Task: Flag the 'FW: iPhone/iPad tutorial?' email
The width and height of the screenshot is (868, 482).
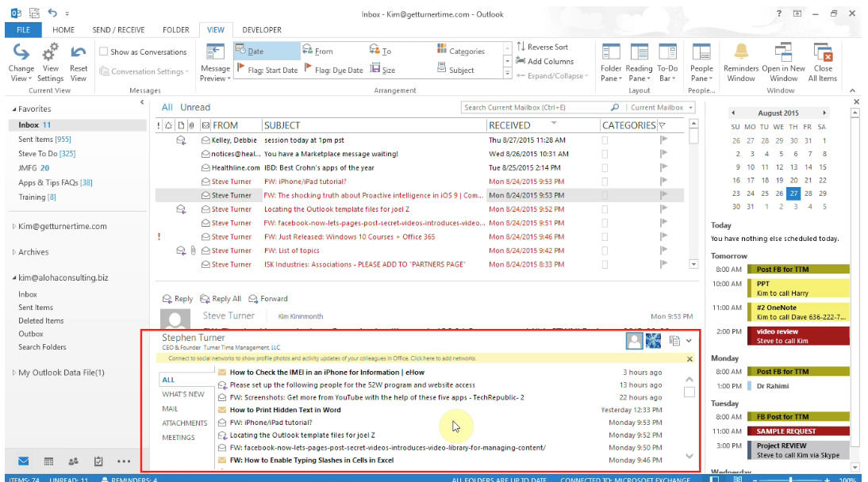Action: tap(663, 182)
